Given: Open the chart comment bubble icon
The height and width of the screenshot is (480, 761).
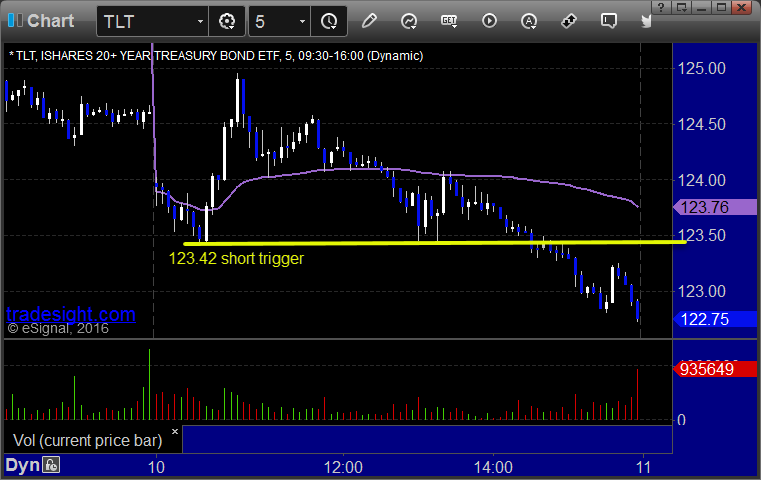Looking at the screenshot, I should click(609, 21).
